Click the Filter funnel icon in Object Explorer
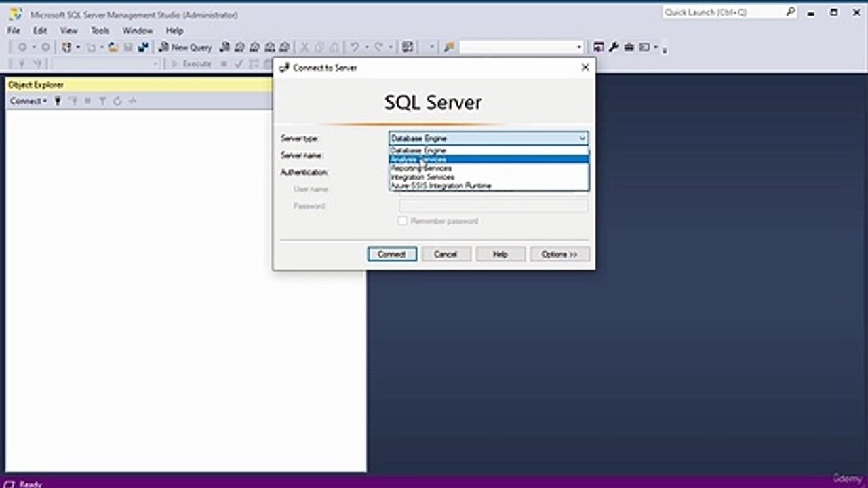Screen dimensions: 868x488 point(102,101)
